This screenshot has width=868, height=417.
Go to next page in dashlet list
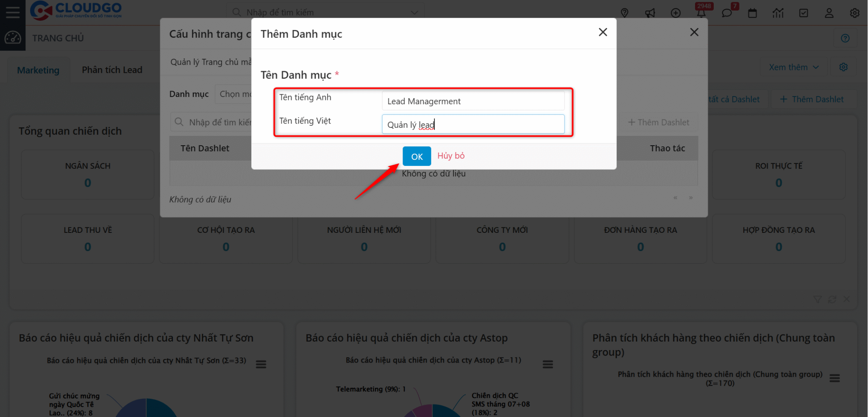pos(691,198)
